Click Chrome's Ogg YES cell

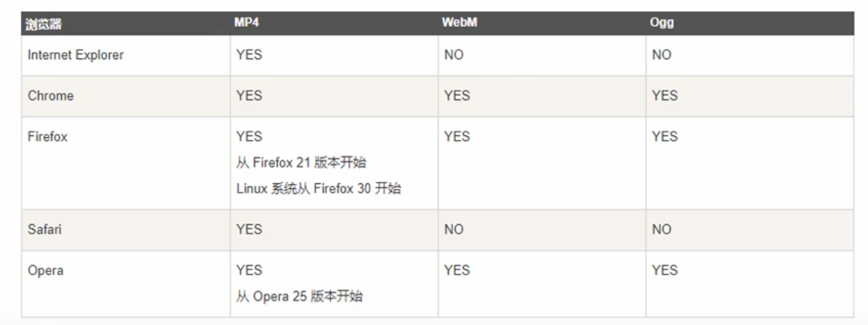coord(664,96)
